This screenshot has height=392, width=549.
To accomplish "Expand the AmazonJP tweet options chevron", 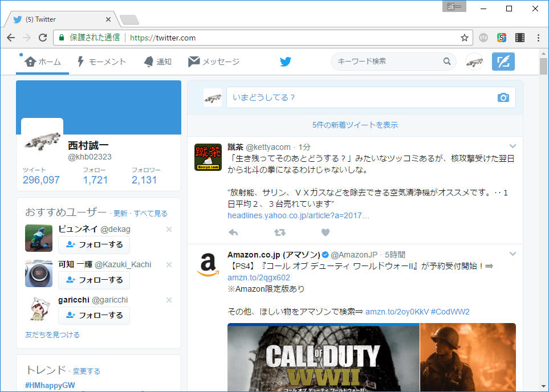I will coord(513,254).
